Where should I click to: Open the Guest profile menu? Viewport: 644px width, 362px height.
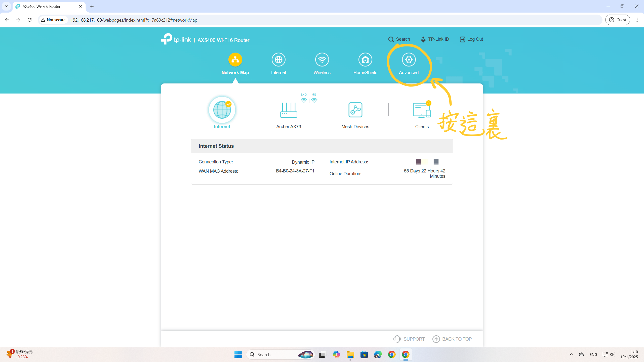click(x=618, y=20)
